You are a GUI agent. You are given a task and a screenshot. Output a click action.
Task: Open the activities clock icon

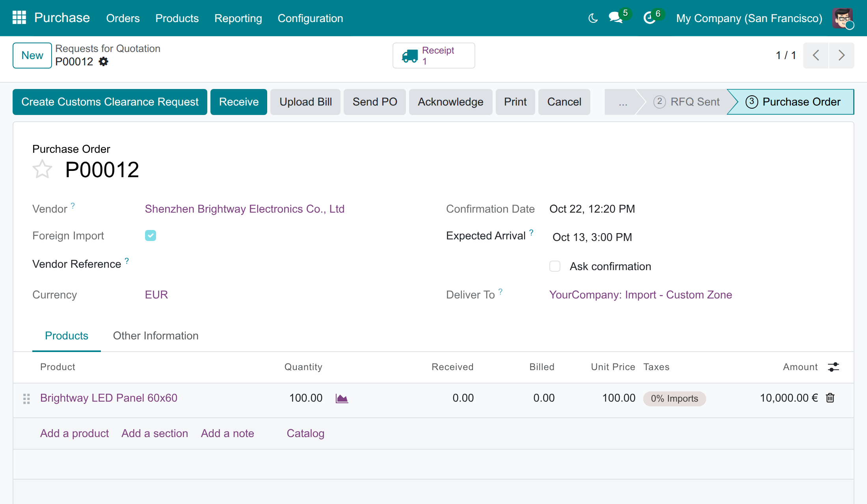(x=649, y=18)
